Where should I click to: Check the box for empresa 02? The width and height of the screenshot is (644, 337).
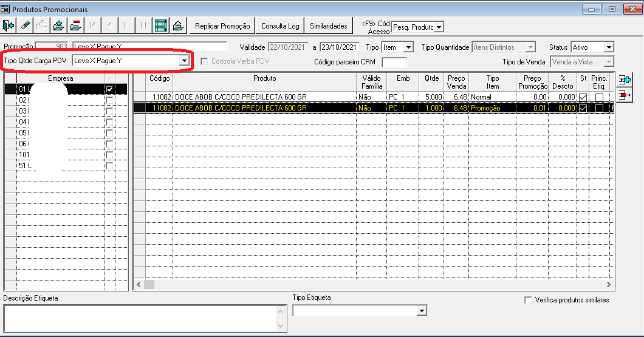tap(109, 100)
